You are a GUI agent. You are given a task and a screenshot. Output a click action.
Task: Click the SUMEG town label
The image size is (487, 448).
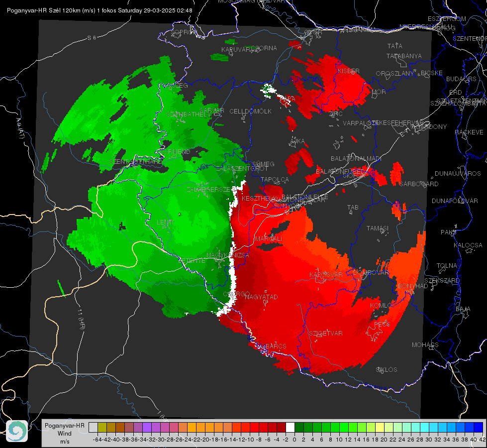[263, 164]
